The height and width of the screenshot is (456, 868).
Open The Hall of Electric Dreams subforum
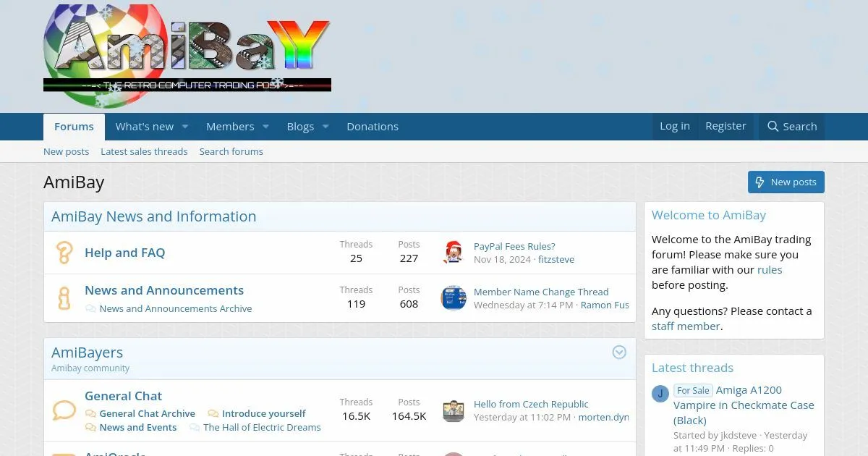[262, 427]
